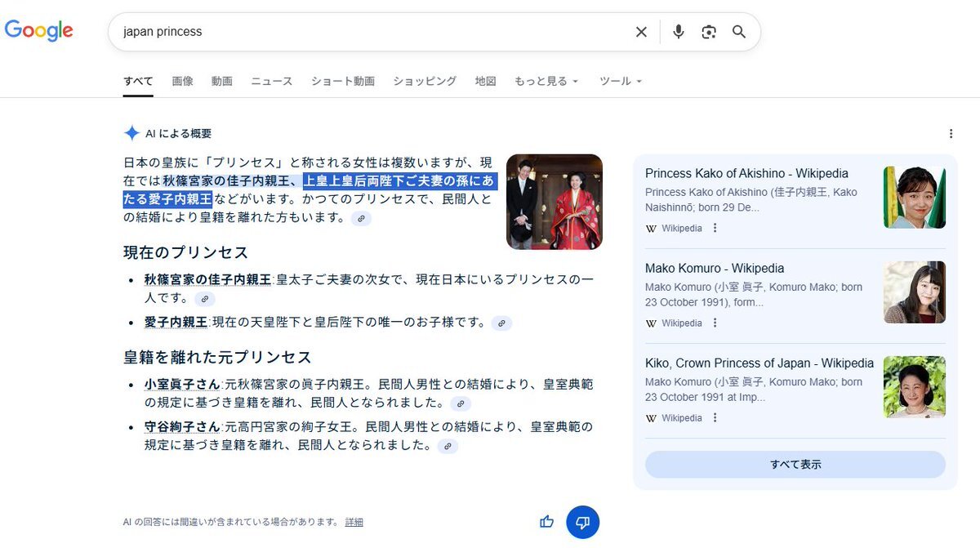Click the 'AI による概要' label
The width and height of the screenshot is (980, 548).
(x=179, y=133)
